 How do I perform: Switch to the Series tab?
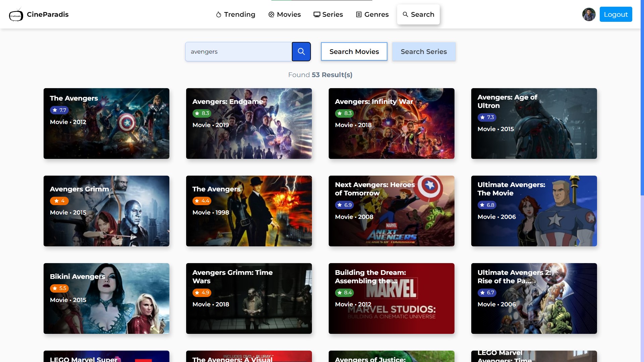coord(328,14)
